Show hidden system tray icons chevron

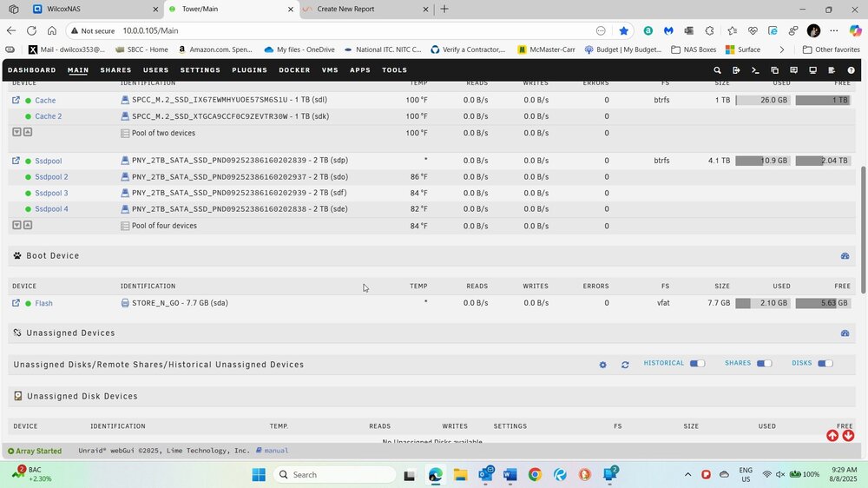[x=687, y=475]
